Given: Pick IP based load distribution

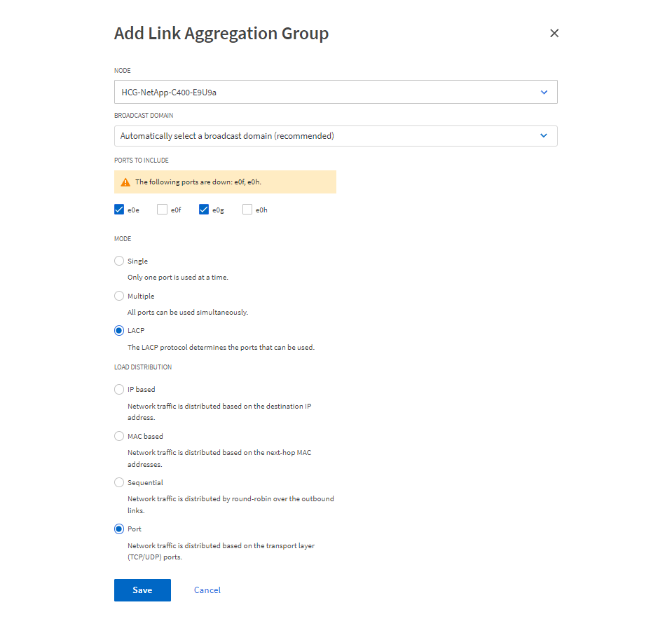Looking at the screenshot, I should pos(119,389).
